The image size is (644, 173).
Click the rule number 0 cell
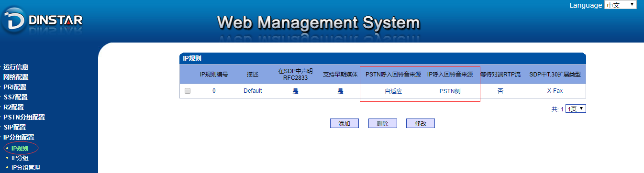pyautogui.click(x=214, y=91)
